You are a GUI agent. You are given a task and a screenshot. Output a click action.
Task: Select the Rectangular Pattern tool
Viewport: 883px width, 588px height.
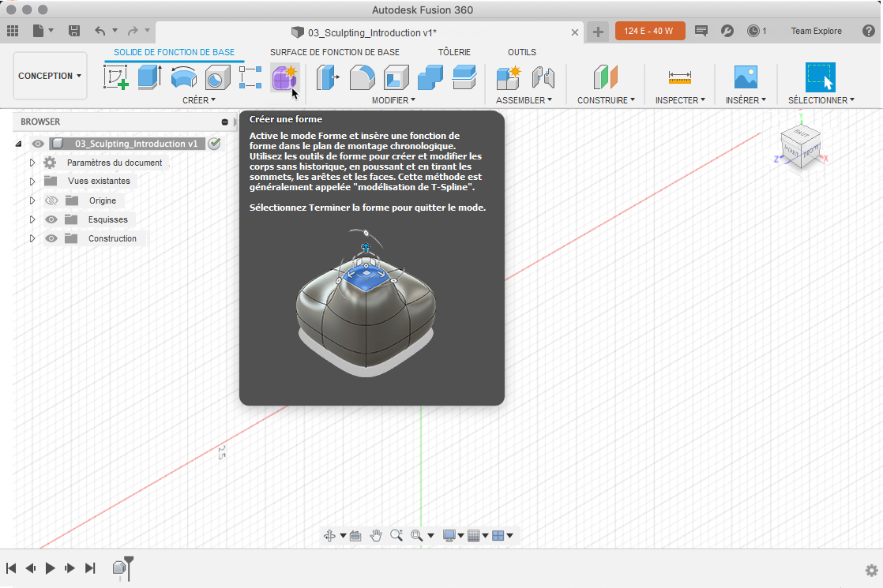click(250, 77)
